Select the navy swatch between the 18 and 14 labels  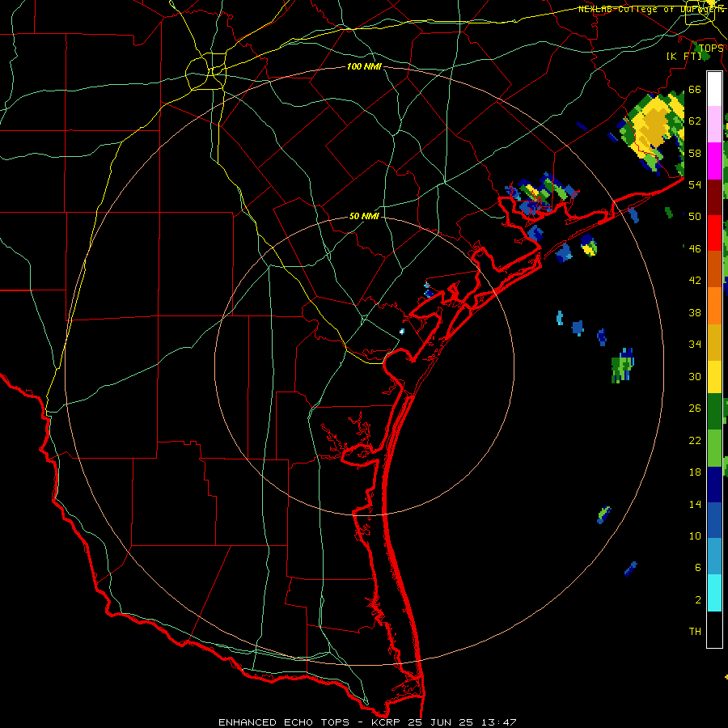pyautogui.click(x=714, y=485)
